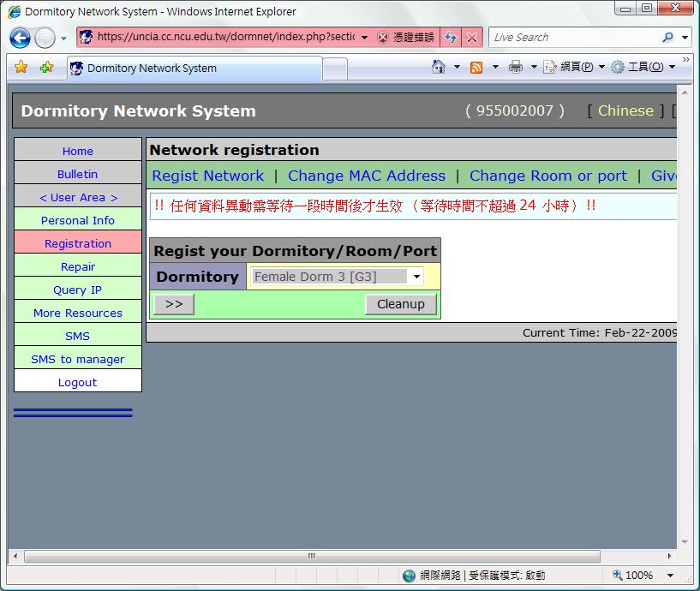Open Favorites Center star icon
Screen dimensions: 700x591
tap(21, 68)
